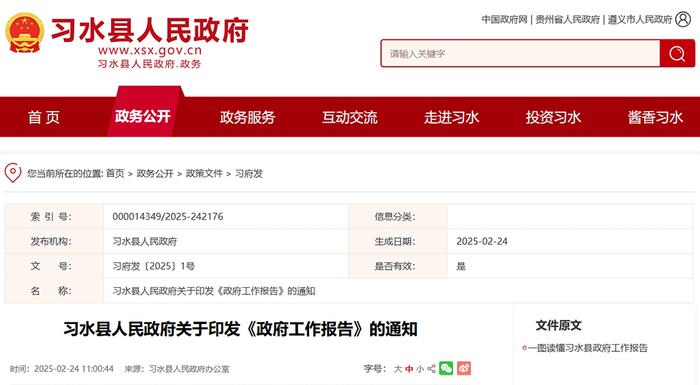700x385 pixels.
Task: Click the 信息分类 label cell
Action: pyautogui.click(x=398, y=217)
